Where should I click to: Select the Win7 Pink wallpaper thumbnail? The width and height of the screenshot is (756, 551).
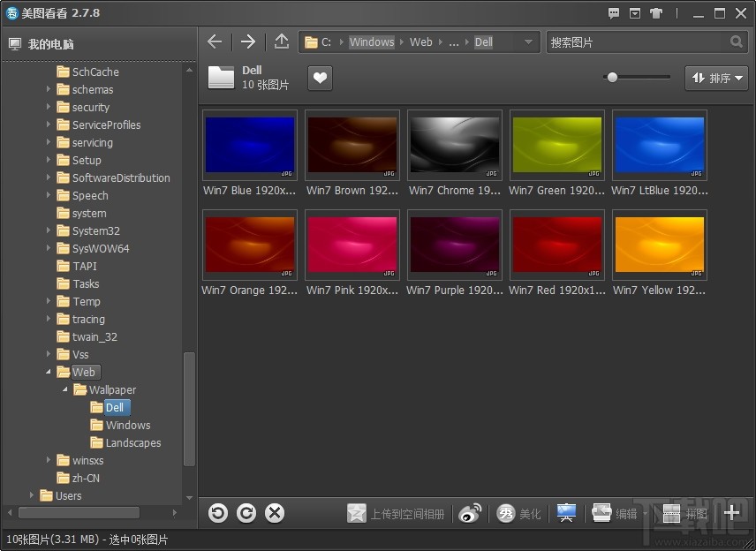[352, 244]
